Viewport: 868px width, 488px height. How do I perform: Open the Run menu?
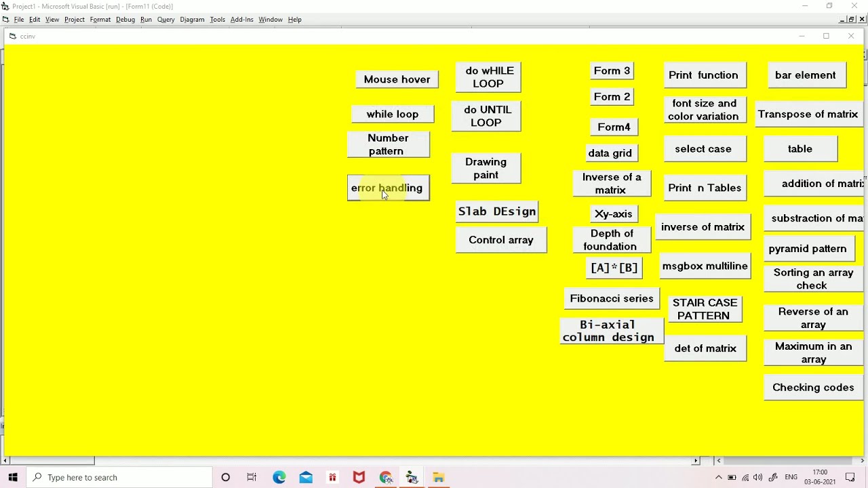pyautogui.click(x=146, y=20)
